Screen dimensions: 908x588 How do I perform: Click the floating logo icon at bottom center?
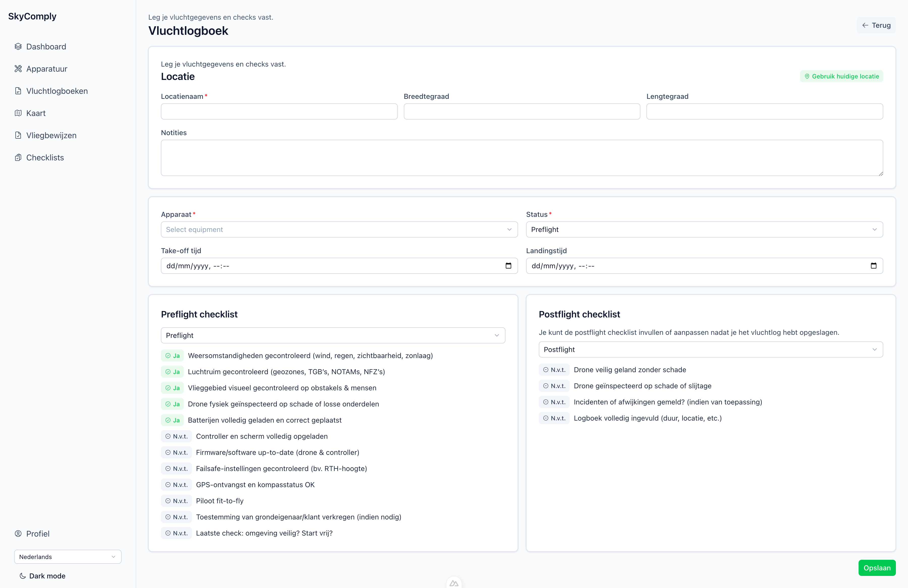click(x=453, y=583)
